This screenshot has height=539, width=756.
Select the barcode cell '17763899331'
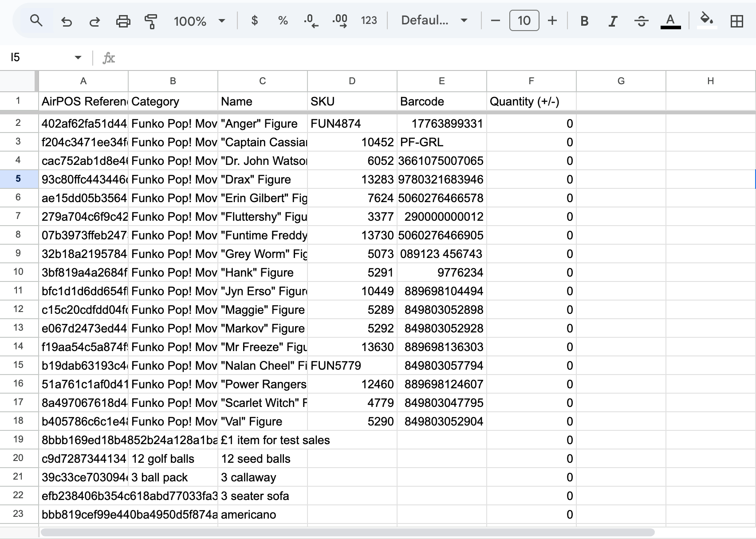[442, 124]
